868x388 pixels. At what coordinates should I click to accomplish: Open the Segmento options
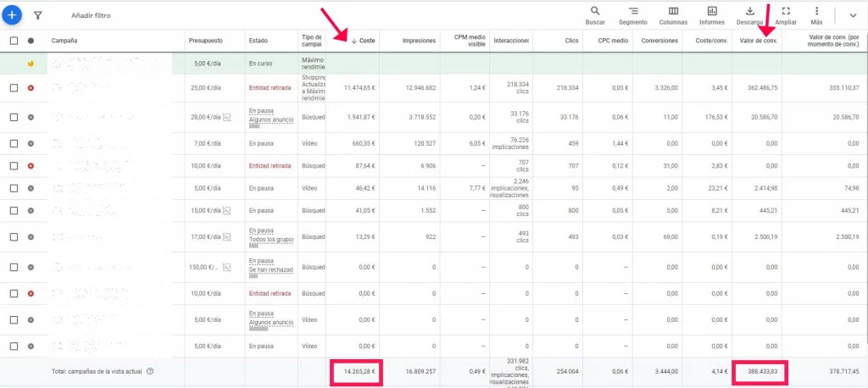coord(633,14)
